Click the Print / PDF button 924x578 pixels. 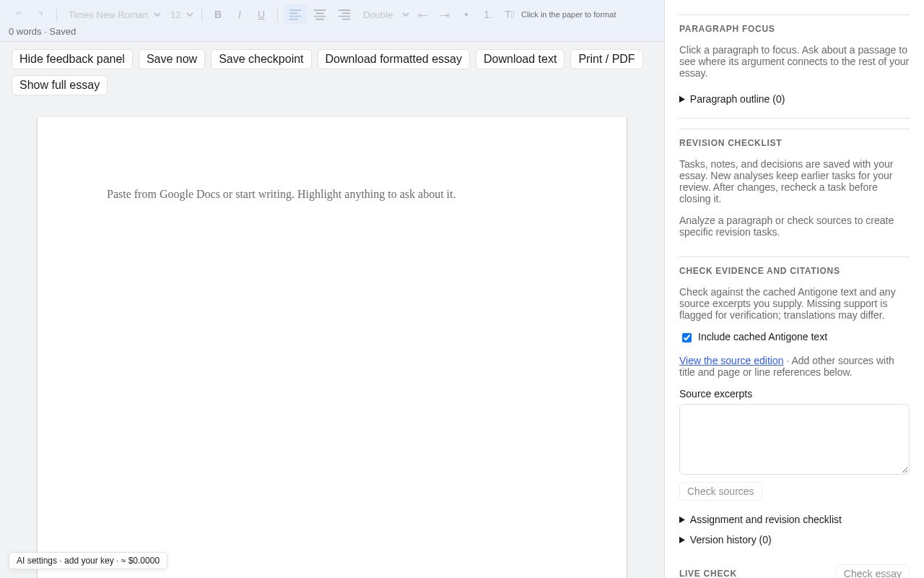point(606,59)
